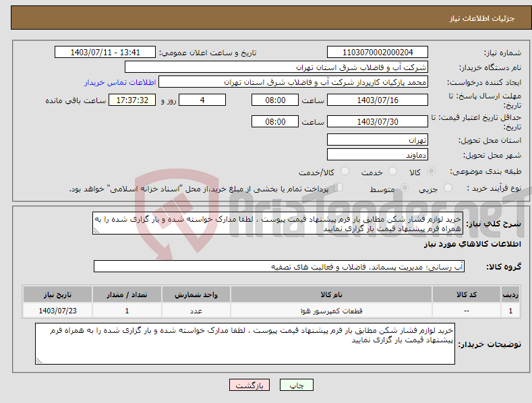
Task: Click the کد کالا column header
Action: (467, 294)
